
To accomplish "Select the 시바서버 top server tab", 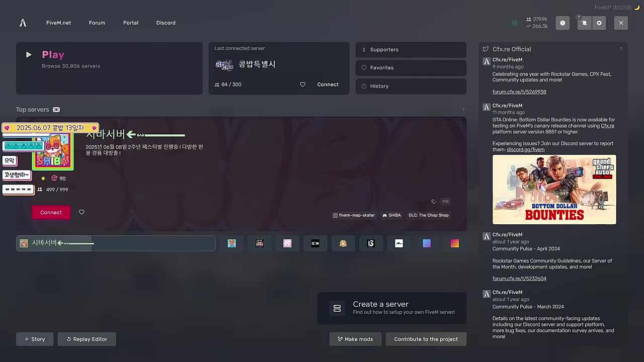I will tap(116, 243).
